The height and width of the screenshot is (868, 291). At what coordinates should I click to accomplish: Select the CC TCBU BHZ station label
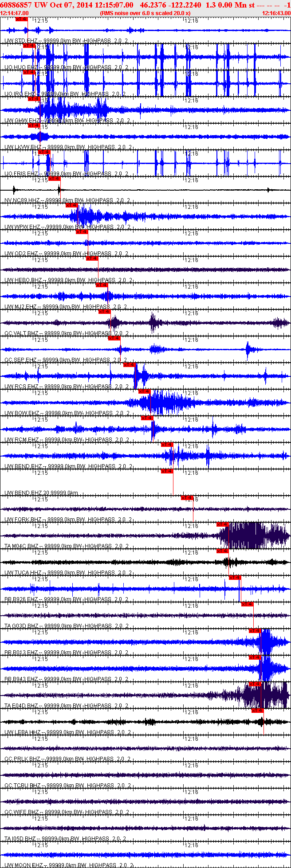(68, 786)
